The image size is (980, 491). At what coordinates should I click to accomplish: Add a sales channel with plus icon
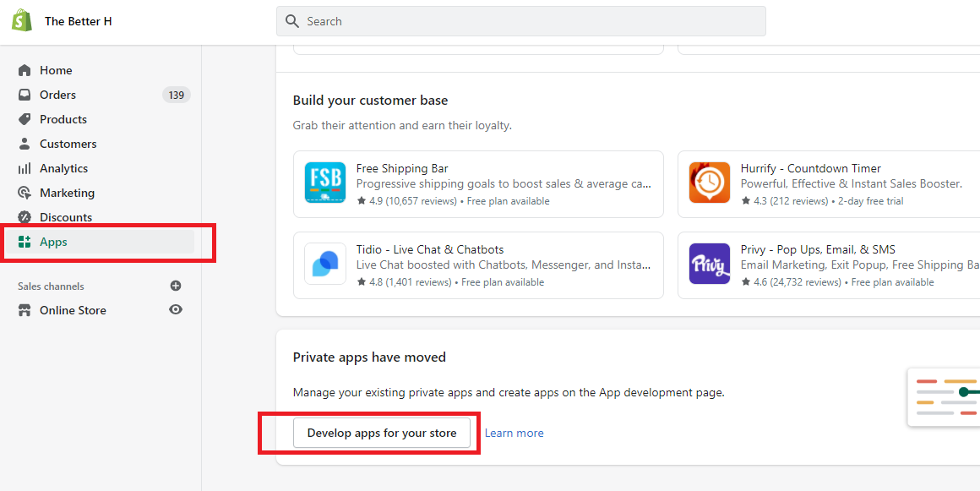(176, 286)
